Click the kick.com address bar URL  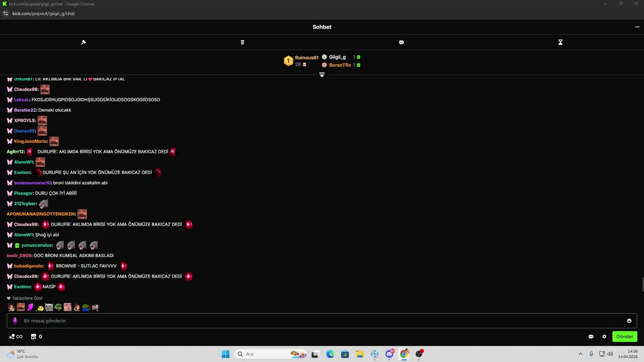[x=44, y=14]
